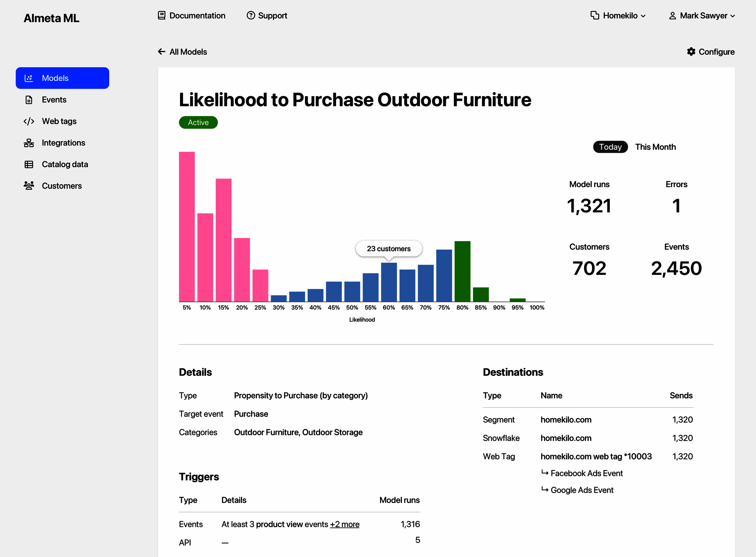
Task: Click the green 80% likelihood bar
Action: [x=462, y=271]
